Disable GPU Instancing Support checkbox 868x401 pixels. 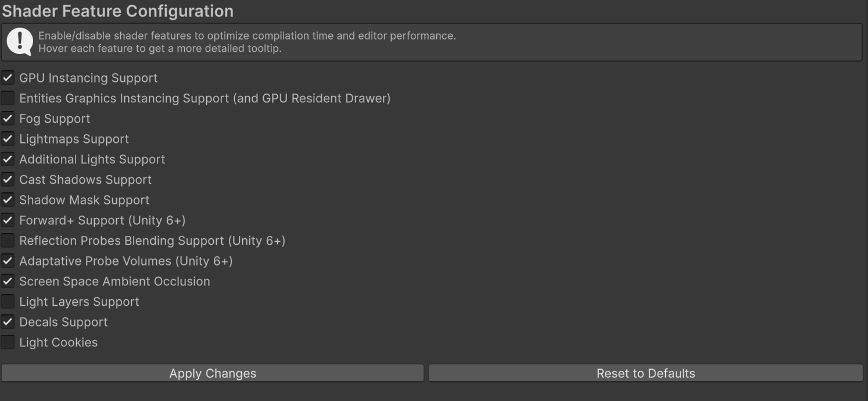tap(8, 78)
